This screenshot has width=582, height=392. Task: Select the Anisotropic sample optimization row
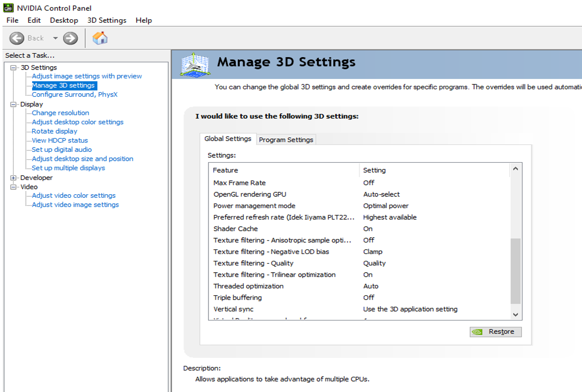tap(359, 241)
